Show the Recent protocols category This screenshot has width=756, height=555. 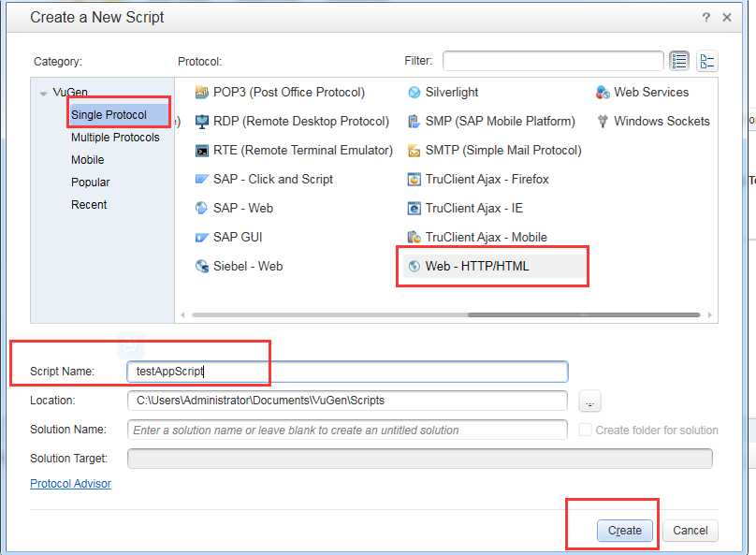coord(89,204)
